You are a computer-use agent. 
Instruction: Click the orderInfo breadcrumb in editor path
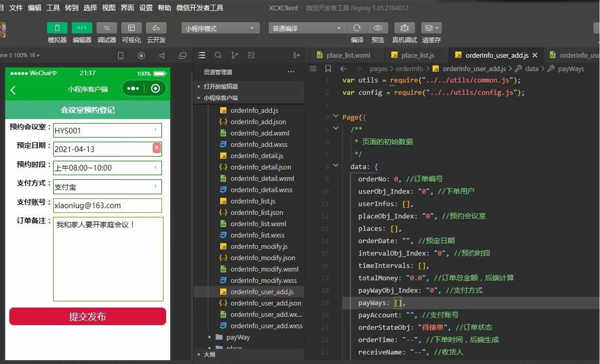pyautogui.click(x=409, y=69)
